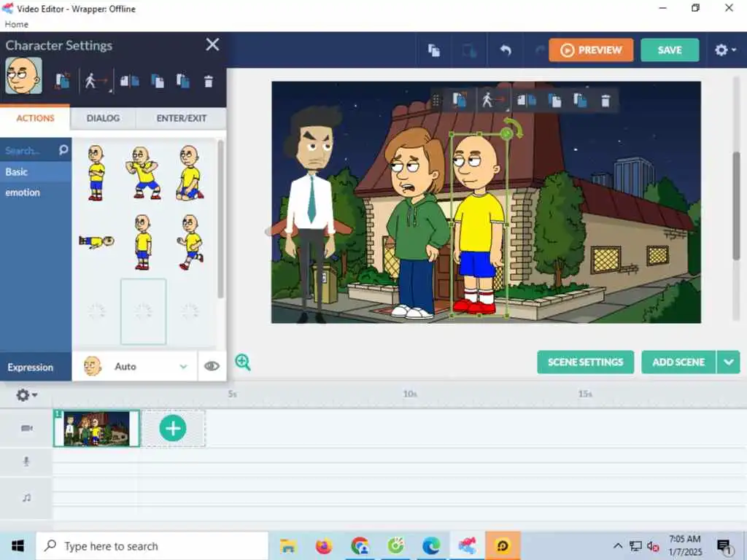
Task: Click the video camera track icon
Action: click(x=27, y=428)
